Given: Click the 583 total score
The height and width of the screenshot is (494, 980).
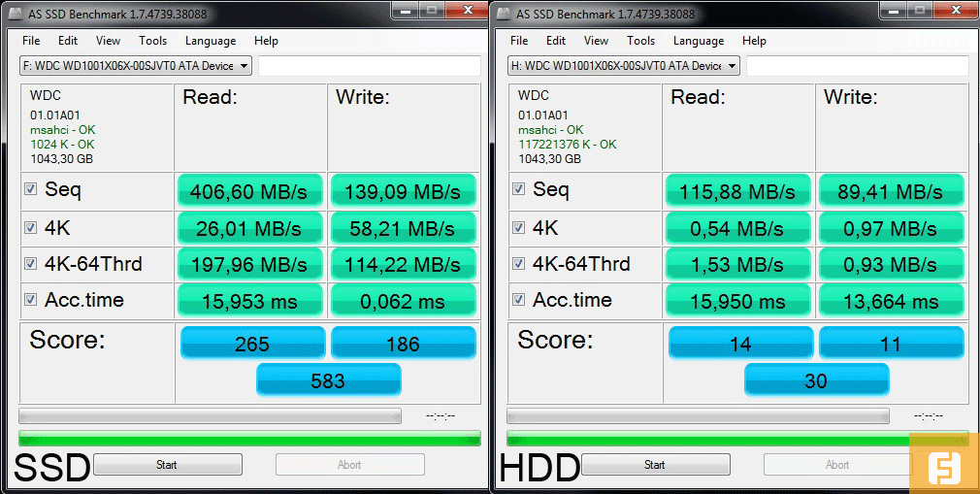Looking at the screenshot, I should pos(329,379).
